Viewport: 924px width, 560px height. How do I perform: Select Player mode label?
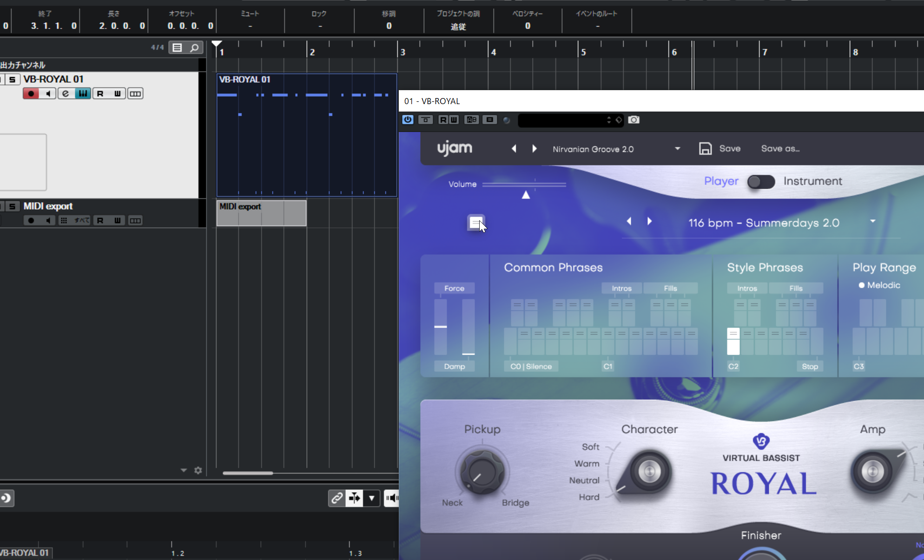[x=721, y=181]
